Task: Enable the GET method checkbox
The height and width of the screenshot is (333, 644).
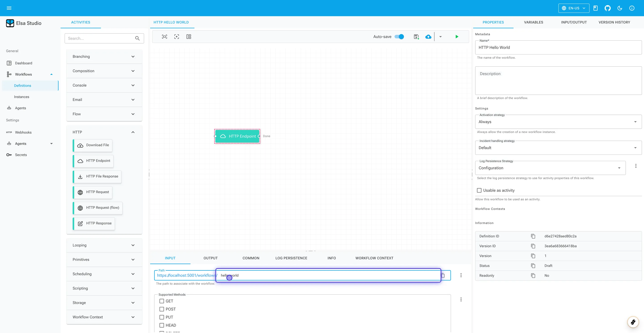Action: (162, 301)
